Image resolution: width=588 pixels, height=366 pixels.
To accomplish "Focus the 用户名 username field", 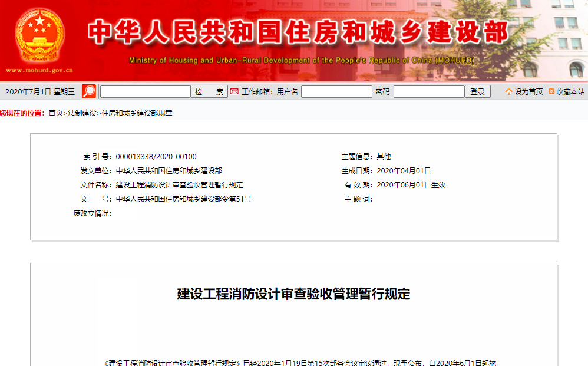I will (337, 91).
